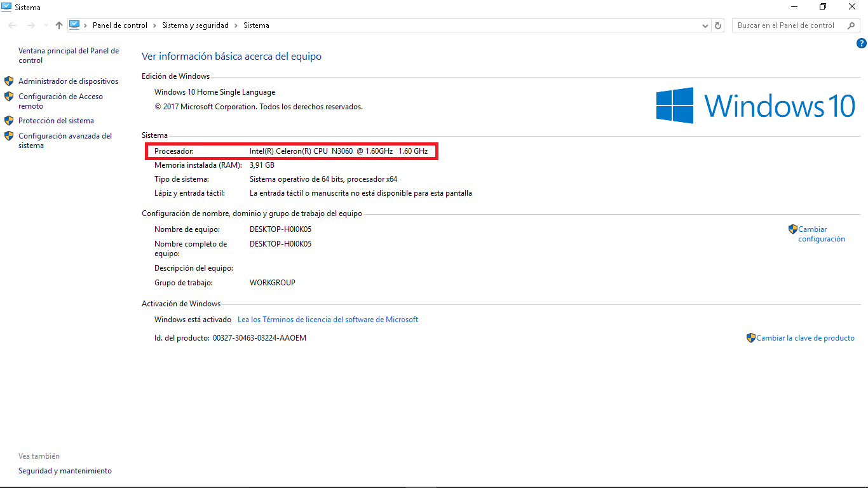Open Configuración avanzada del sistema
This screenshot has height=488, width=868.
[x=65, y=140]
